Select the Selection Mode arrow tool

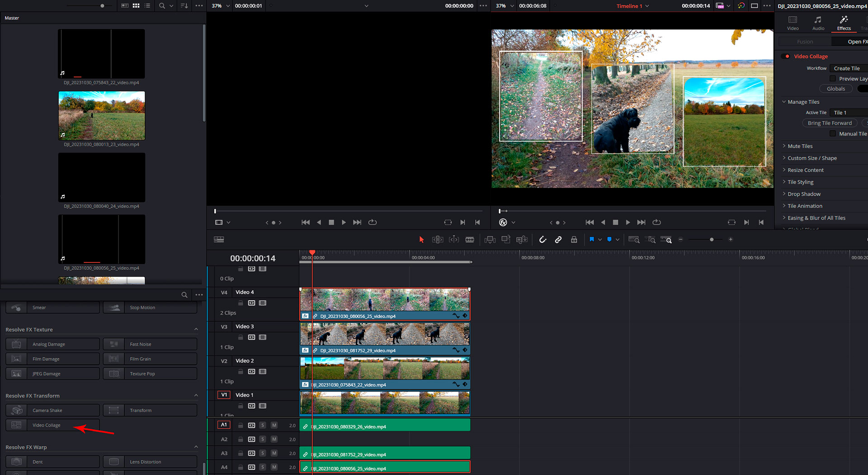pyautogui.click(x=421, y=240)
